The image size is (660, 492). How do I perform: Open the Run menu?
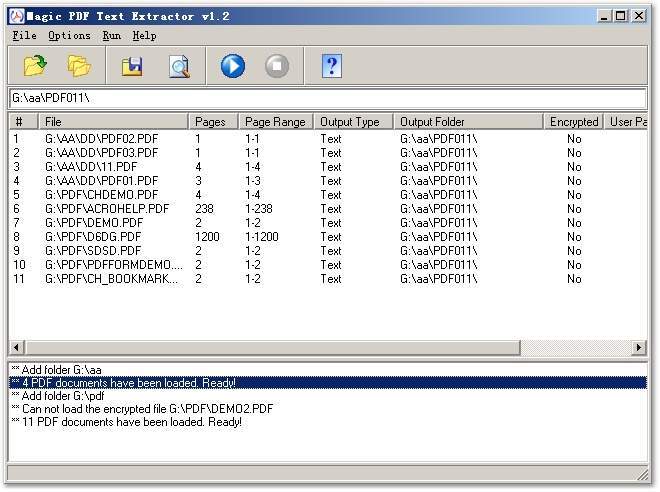click(112, 36)
